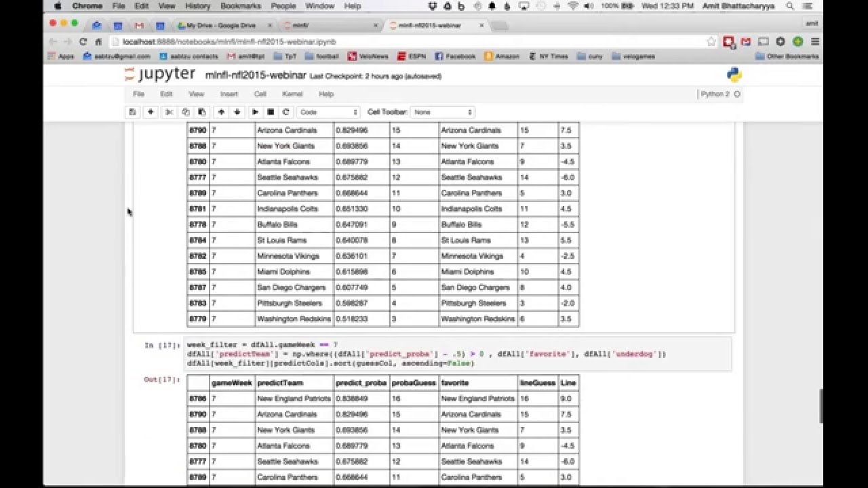Open cell type dropdown showing Code
Viewport: 868px width, 488px height.
(328, 112)
